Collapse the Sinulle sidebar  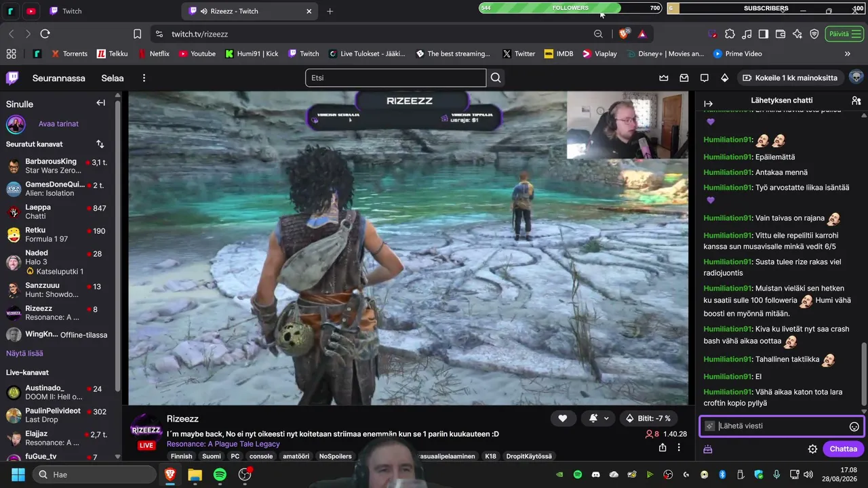pyautogui.click(x=100, y=103)
